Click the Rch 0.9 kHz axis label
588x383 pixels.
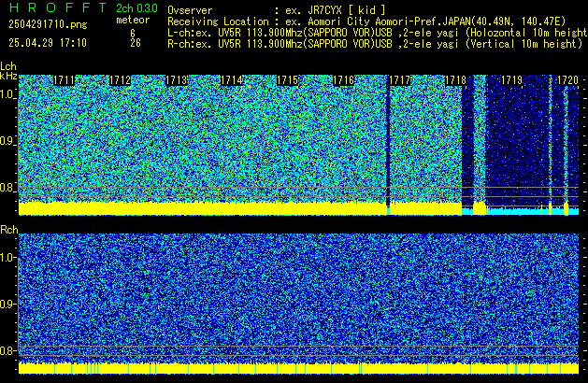click(7, 304)
